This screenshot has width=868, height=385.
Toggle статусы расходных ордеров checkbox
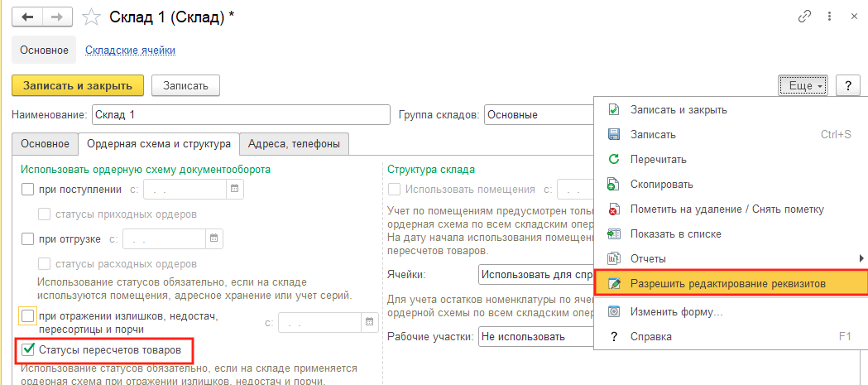point(45,263)
